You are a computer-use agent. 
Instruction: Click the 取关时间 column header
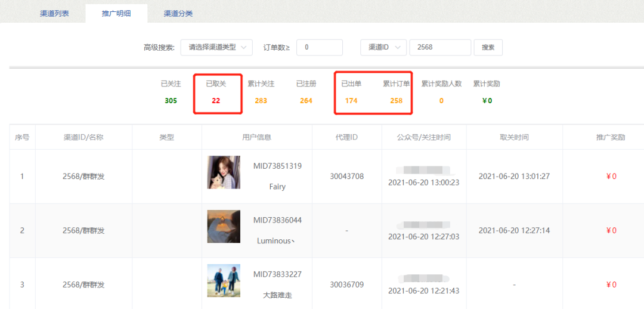pyautogui.click(x=514, y=137)
